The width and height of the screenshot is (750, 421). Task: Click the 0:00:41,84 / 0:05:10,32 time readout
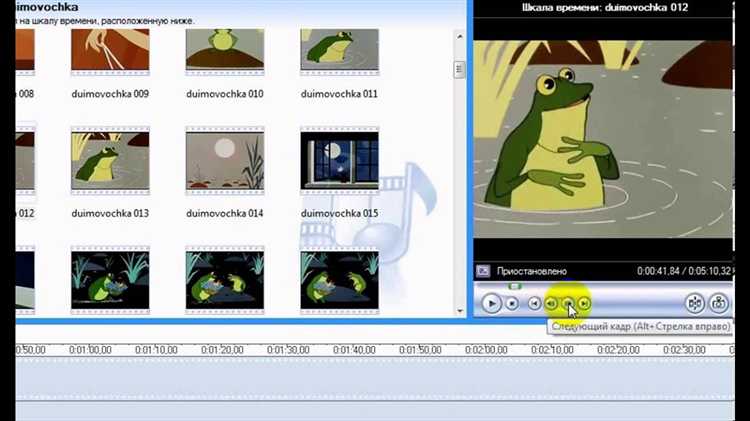pyautogui.click(x=684, y=271)
